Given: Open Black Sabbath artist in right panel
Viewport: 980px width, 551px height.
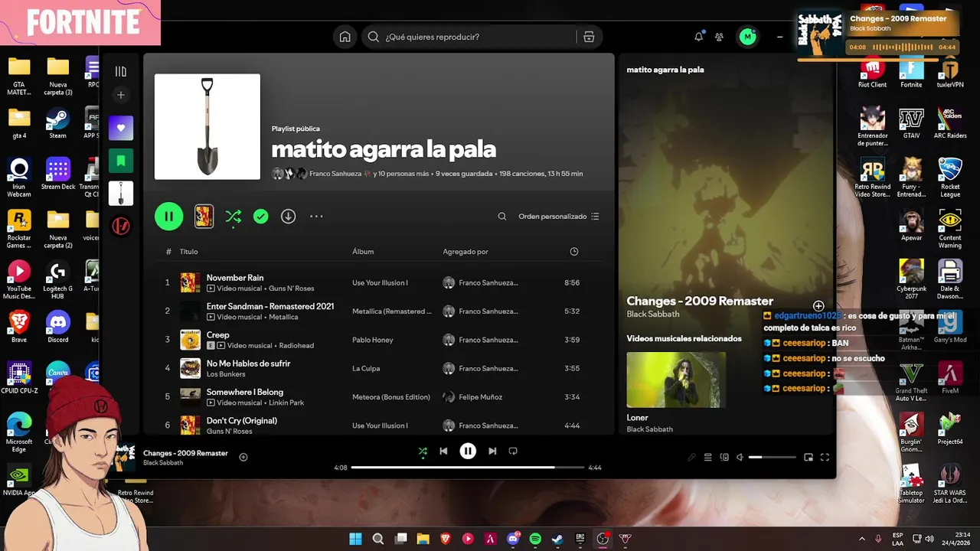Looking at the screenshot, I should pos(653,315).
